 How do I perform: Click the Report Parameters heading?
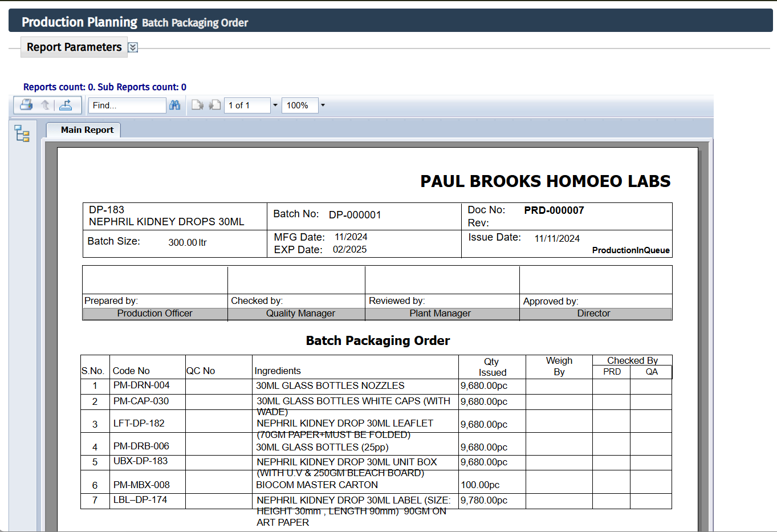(74, 47)
